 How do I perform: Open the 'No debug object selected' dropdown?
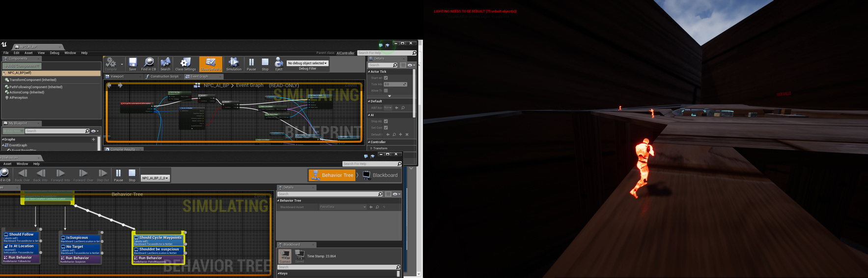coord(308,63)
